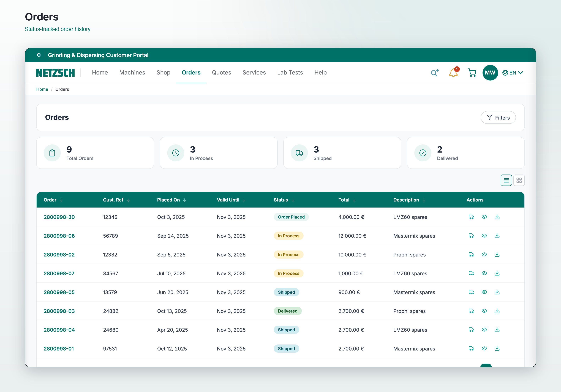Download order 2800998-02
This screenshot has width=561, height=392.
coord(497,254)
